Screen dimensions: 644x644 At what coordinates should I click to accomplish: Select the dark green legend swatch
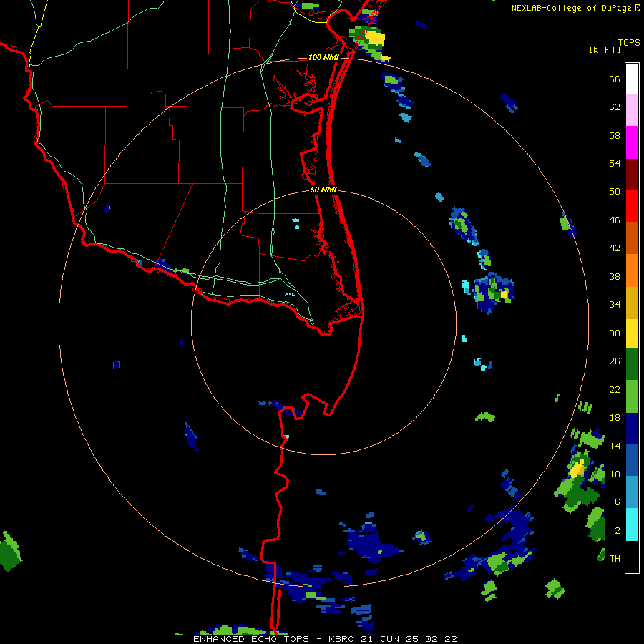click(632, 364)
